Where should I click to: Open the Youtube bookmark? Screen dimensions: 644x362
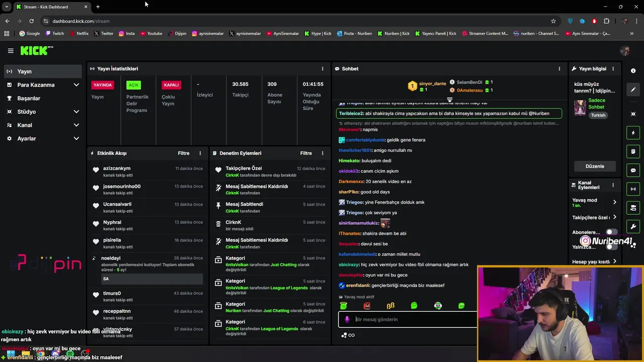pyautogui.click(x=151, y=34)
